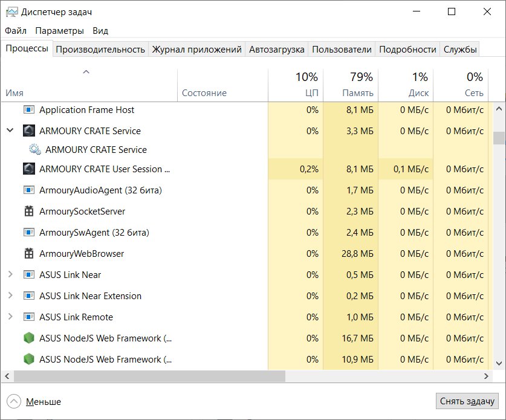Click the 3,3 МБ memory value
This screenshot has width=506, height=420.
click(360, 131)
